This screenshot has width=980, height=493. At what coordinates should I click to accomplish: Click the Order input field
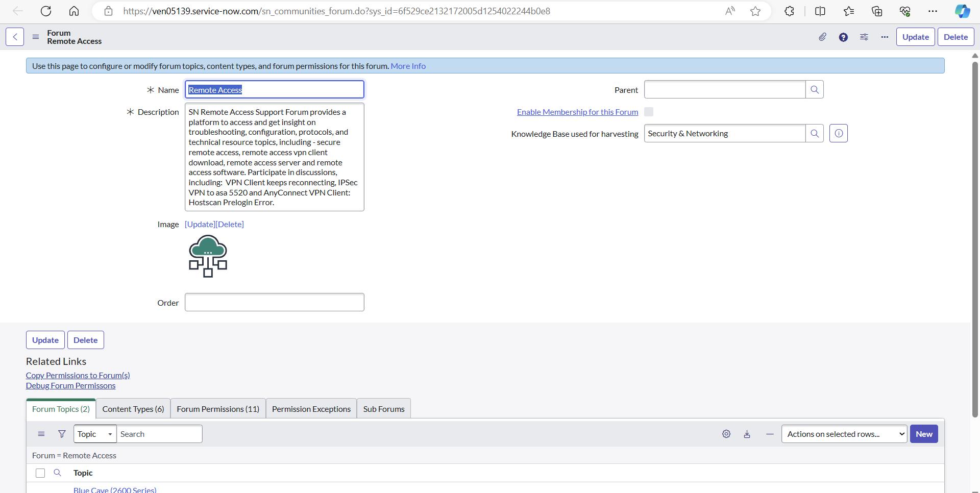point(275,302)
